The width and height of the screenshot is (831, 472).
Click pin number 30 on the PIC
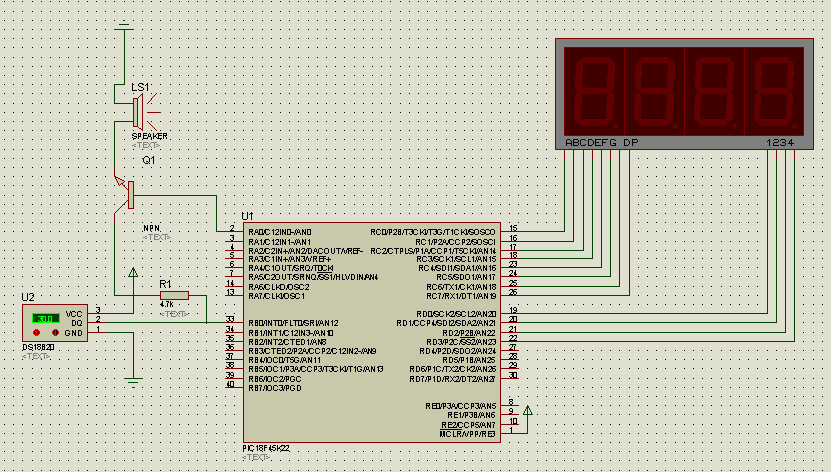tap(513, 375)
